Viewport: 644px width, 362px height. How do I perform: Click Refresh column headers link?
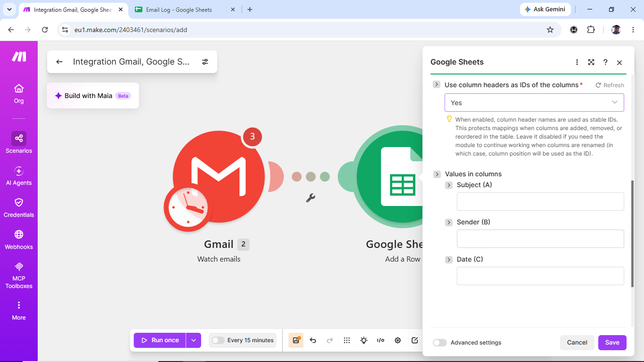[610, 85]
